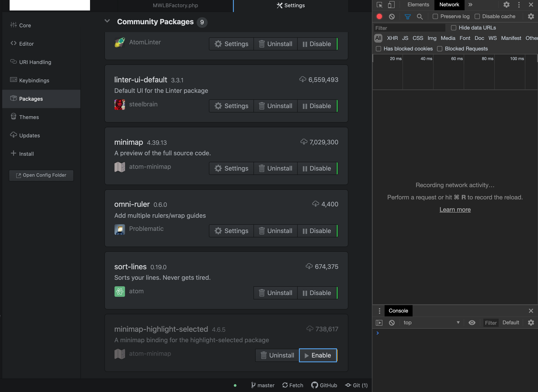The width and height of the screenshot is (538, 392).
Task: Select the Updates sidebar icon
Action: coord(14,135)
